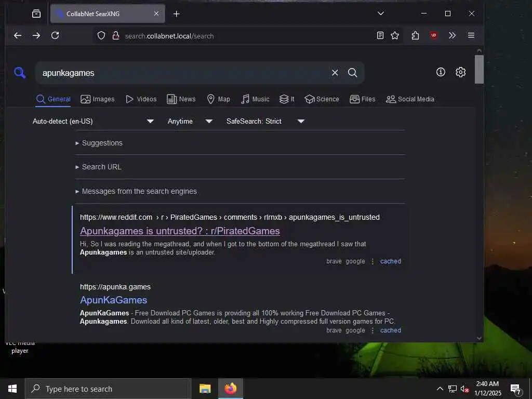Go back in the browser
The height and width of the screenshot is (399, 532).
18,36
